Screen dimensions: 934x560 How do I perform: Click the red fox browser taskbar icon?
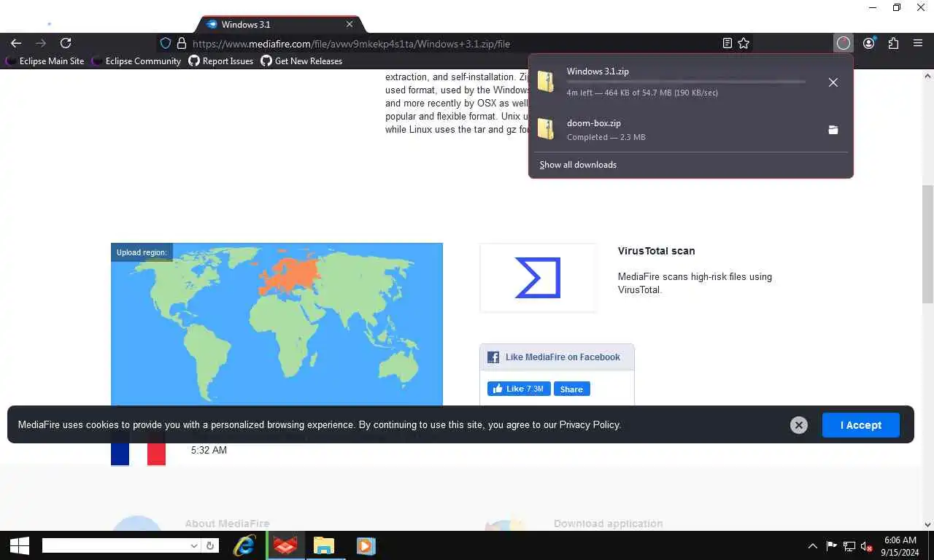pyautogui.click(x=285, y=545)
